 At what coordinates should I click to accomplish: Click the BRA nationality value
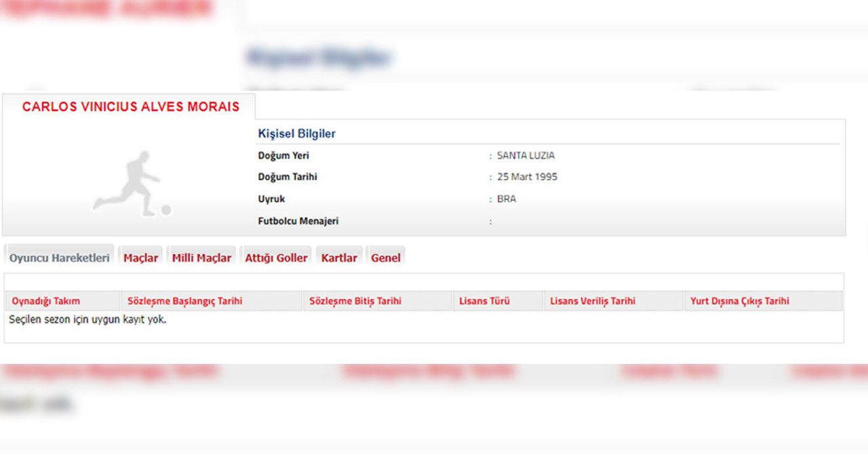pyautogui.click(x=507, y=199)
